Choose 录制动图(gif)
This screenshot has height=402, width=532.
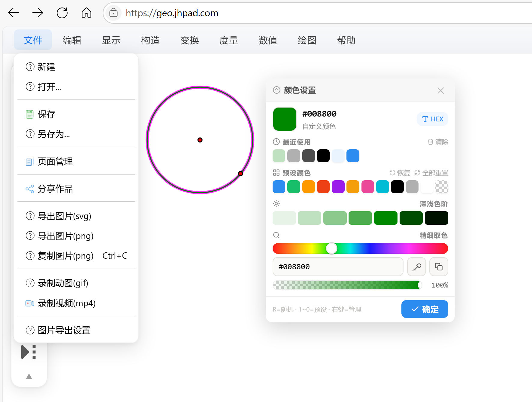tap(76, 283)
